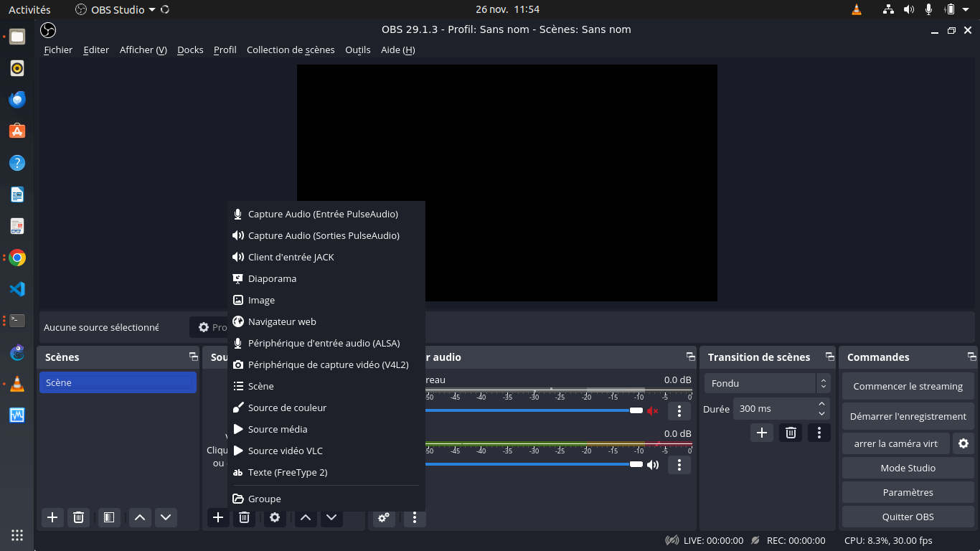980x551 pixels.
Task: Click the Durée 300 ms field
Action: pos(773,408)
